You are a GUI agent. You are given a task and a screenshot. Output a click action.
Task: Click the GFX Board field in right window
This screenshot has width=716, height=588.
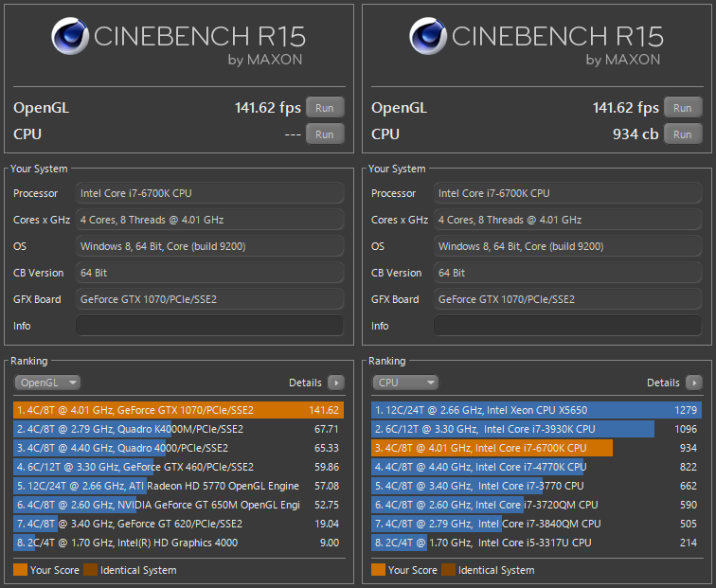coord(567,299)
